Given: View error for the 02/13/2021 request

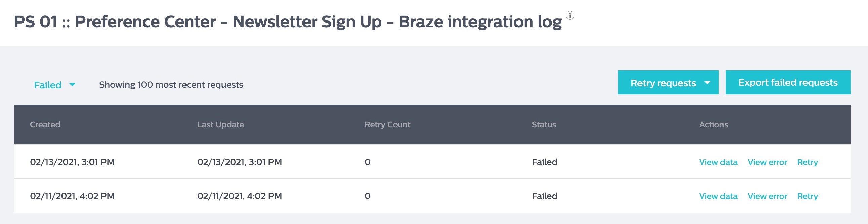Looking at the screenshot, I should [x=767, y=162].
